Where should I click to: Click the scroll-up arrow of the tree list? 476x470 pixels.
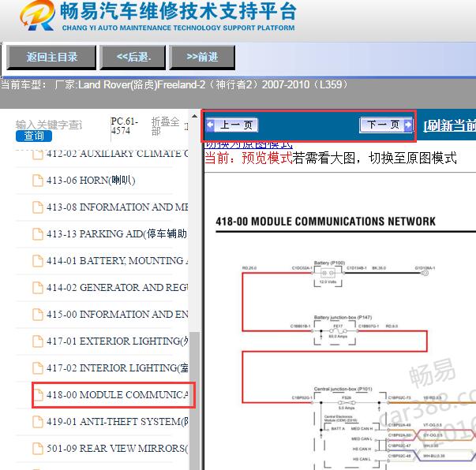tap(194, 116)
